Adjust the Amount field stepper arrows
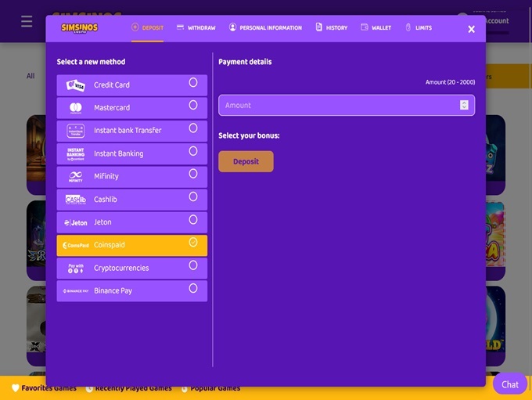 [464, 105]
